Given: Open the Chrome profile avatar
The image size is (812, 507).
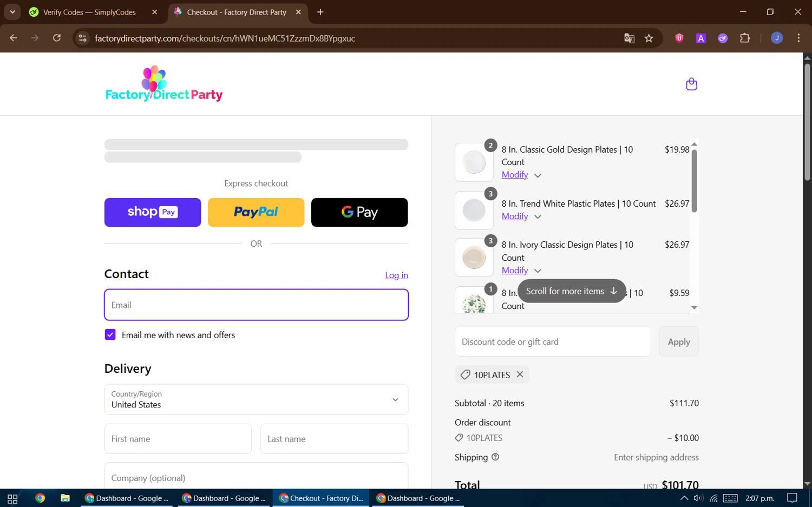Looking at the screenshot, I should [777, 38].
